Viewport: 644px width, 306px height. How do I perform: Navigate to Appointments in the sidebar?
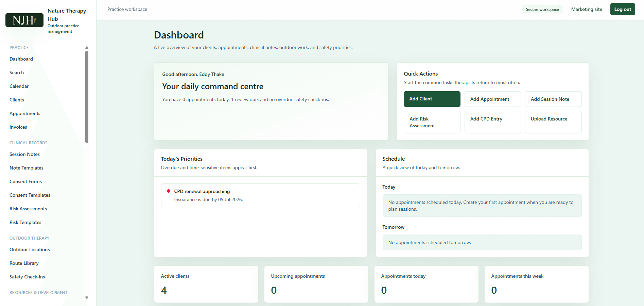(25, 113)
